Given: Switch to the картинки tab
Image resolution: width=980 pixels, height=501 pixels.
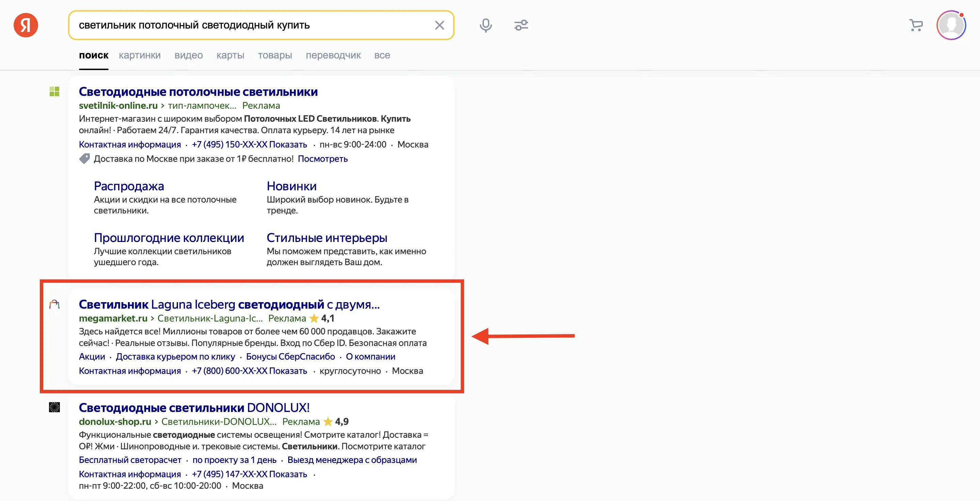Looking at the screenshot, I should (x=140, y=55).
